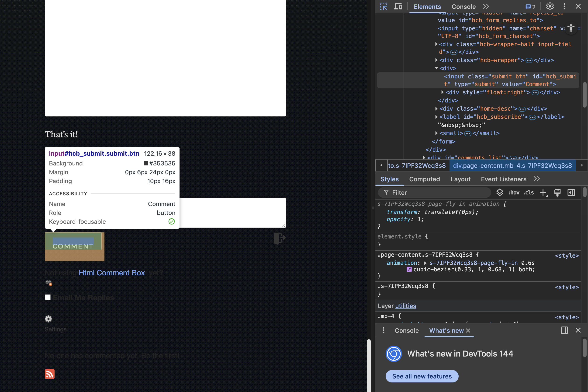Expand the label hcb_subscribe node
This screenshot has height=392, width=588.
[436, 117]
